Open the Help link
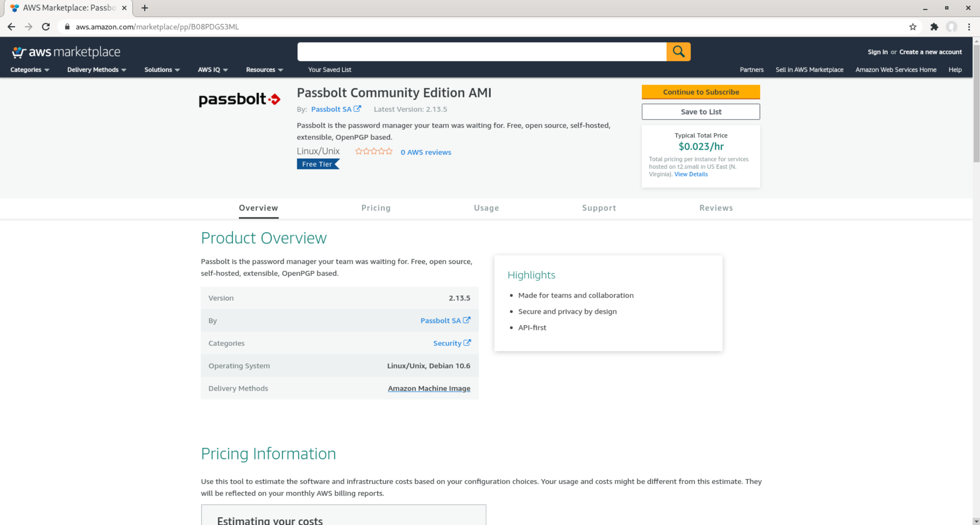Screen dimensions: 980x525 955,70
